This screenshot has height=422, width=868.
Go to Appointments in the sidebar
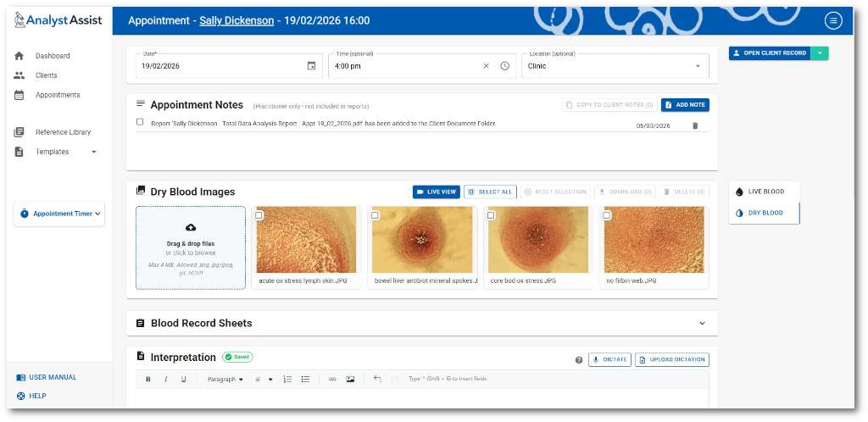click(x=58, y=95)
